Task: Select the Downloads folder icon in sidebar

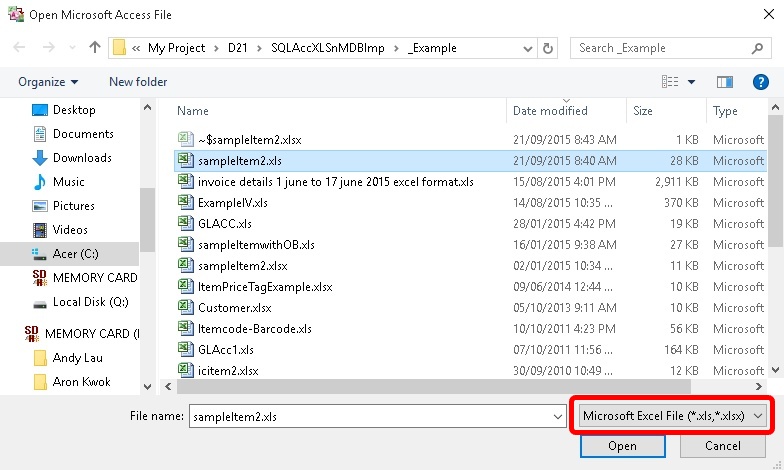Action: (40, 158)
